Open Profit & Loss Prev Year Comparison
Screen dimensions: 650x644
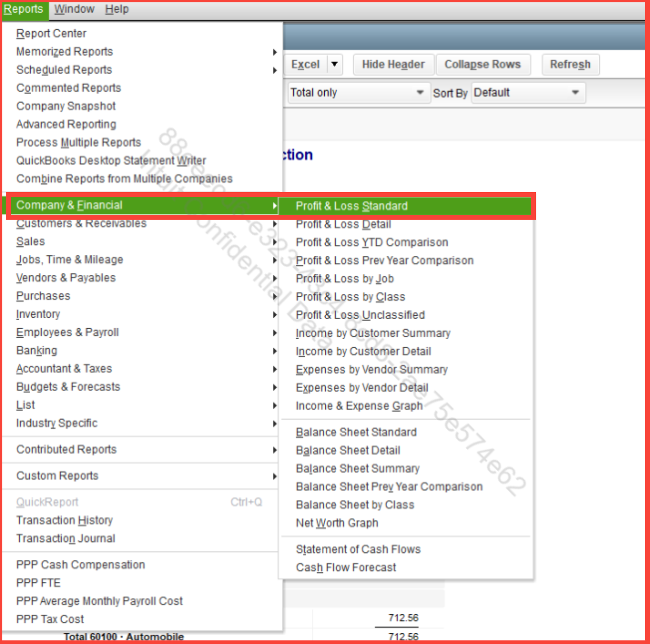click(385, 260)
